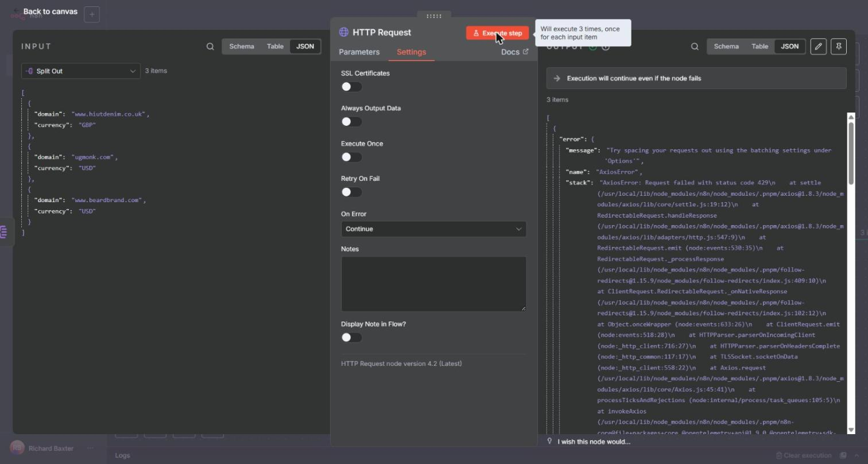Viewport: 868px width, 464px height.
Task: Click Clear execution in the Logs bar
Action: (x=803, y=455)
